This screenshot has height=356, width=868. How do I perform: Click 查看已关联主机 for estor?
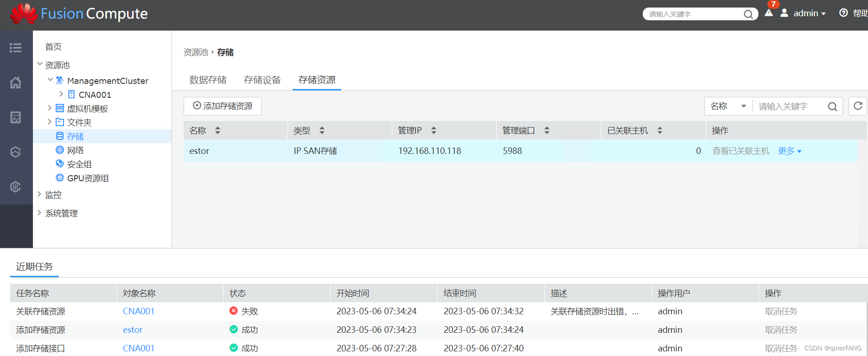740,151
